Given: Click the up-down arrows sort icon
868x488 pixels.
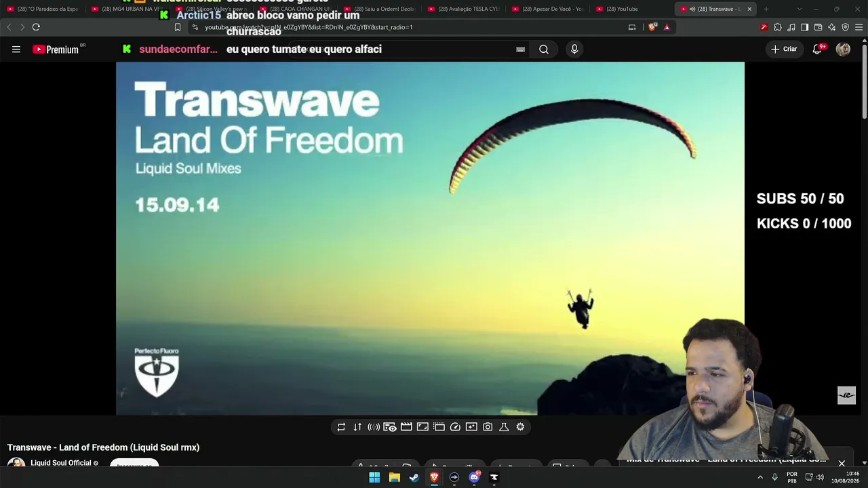Looking at the screenshot, I should coord(357,427).
